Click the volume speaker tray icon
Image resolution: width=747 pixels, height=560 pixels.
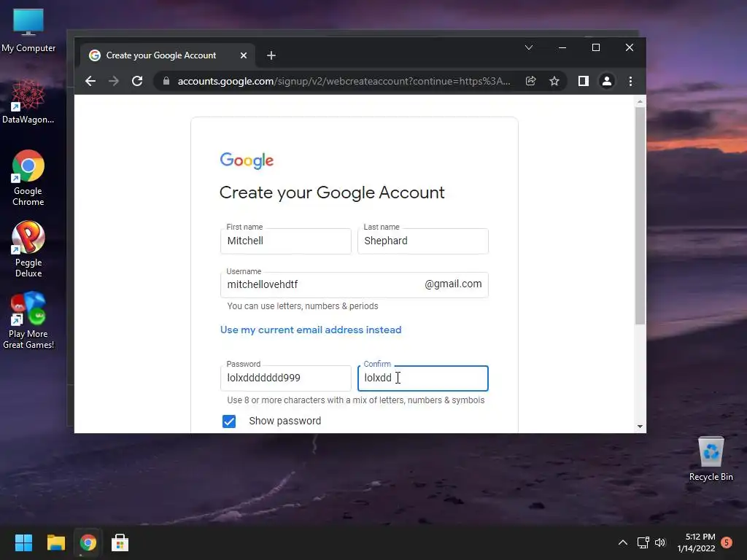(659, 542)
